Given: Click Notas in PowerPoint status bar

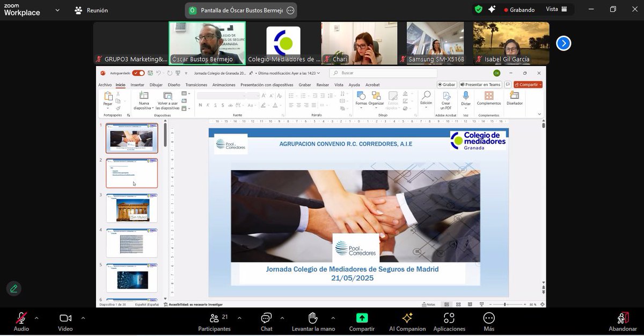Looking at the screenshot, I should (428, 304).
